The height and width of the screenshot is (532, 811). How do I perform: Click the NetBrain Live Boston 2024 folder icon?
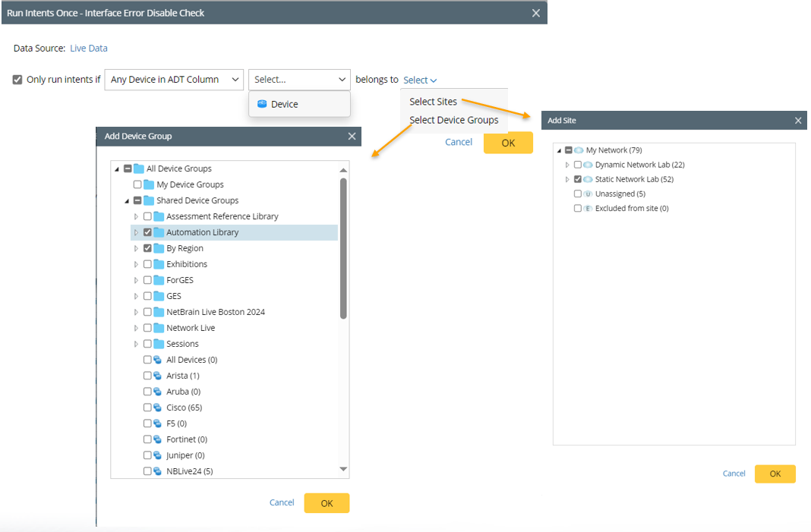159,312
